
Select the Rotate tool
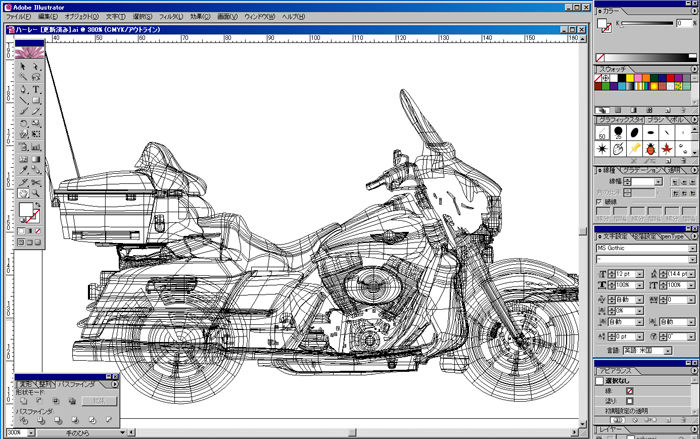click(23, 123)
